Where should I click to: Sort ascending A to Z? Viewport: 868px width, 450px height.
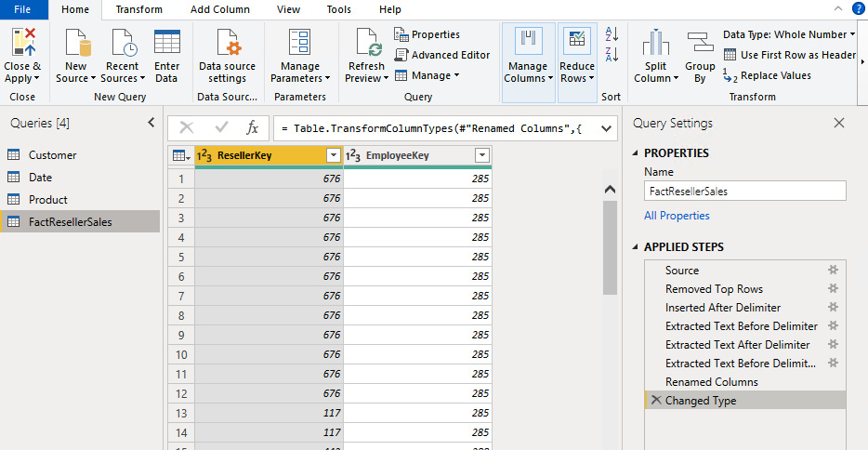coord(612,34)
